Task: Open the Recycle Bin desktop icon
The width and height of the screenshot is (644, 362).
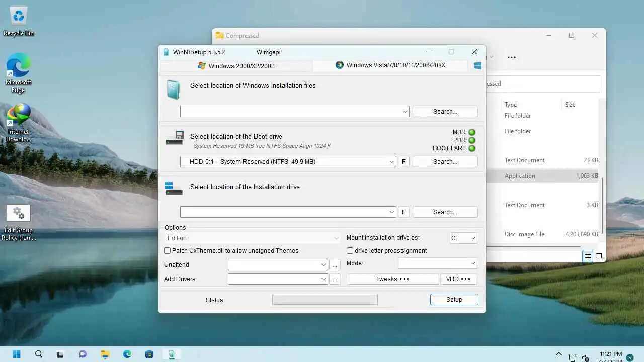Action: pos(19,21)
